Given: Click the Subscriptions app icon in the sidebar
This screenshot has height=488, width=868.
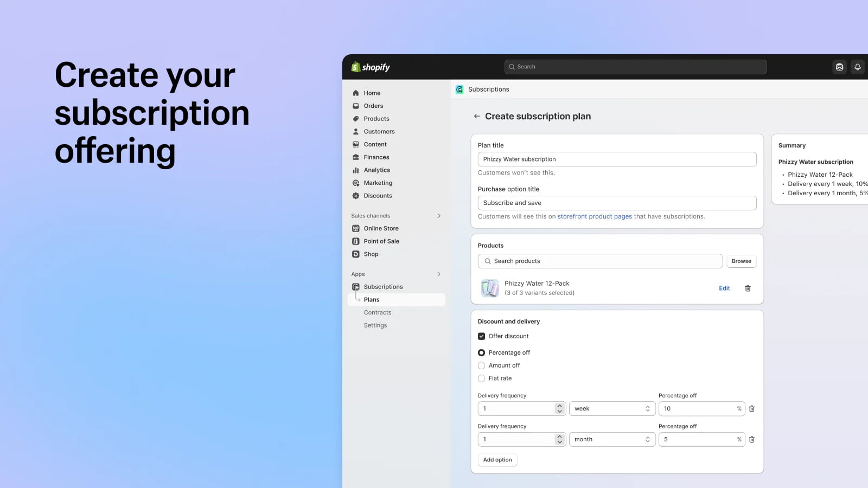Looking at the screenshot, I should click(x=356, y=287).
